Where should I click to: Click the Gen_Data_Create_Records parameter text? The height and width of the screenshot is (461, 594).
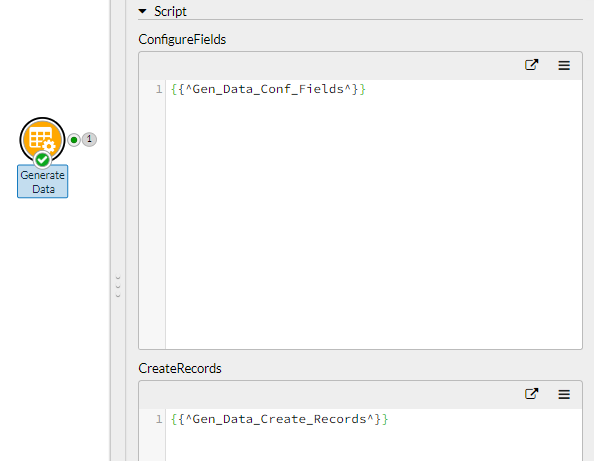coord(280,419)
